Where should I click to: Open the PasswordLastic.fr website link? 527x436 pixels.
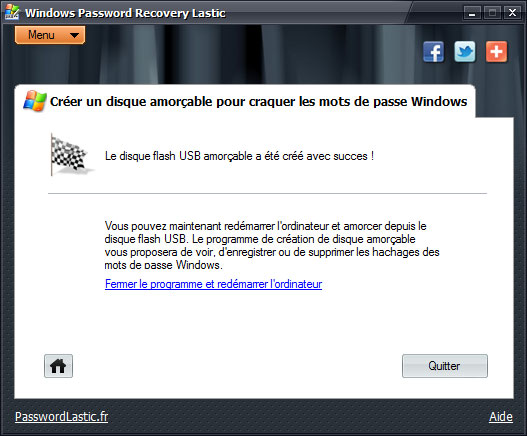(x=62, y=417)
